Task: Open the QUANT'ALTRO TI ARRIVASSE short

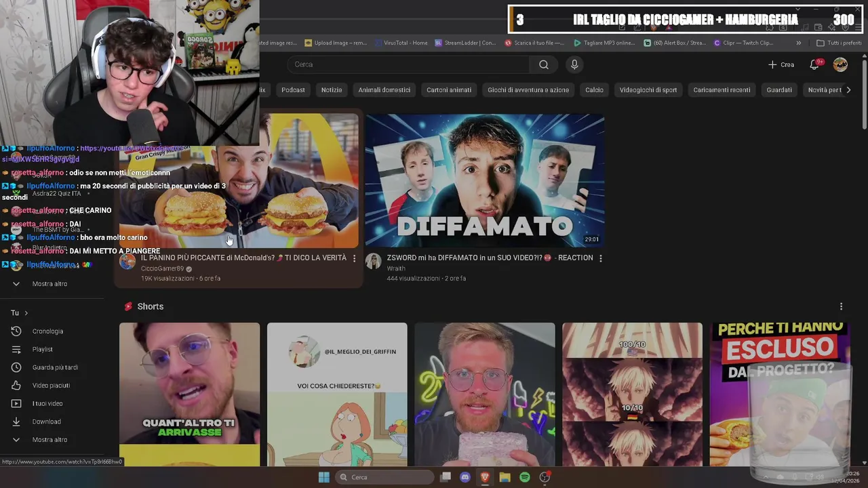Action: 189,394
